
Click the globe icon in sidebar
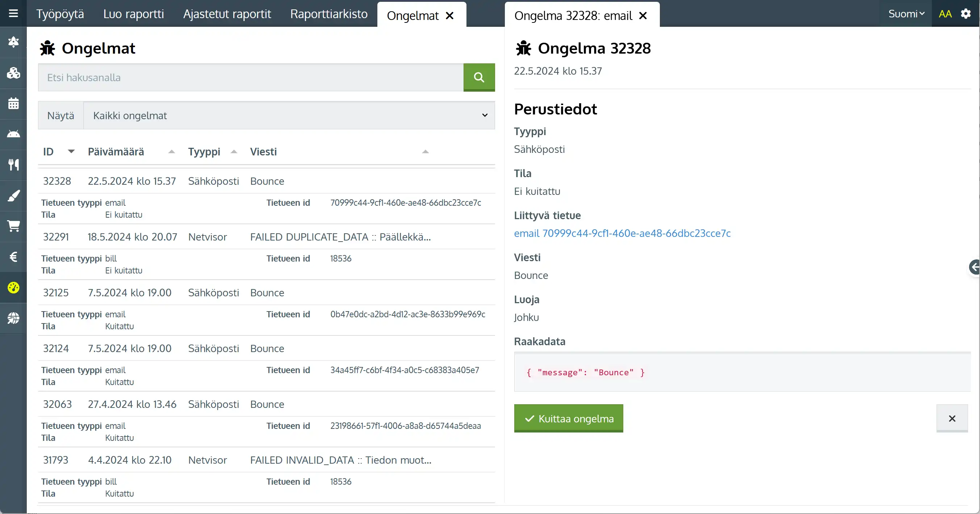13,318
